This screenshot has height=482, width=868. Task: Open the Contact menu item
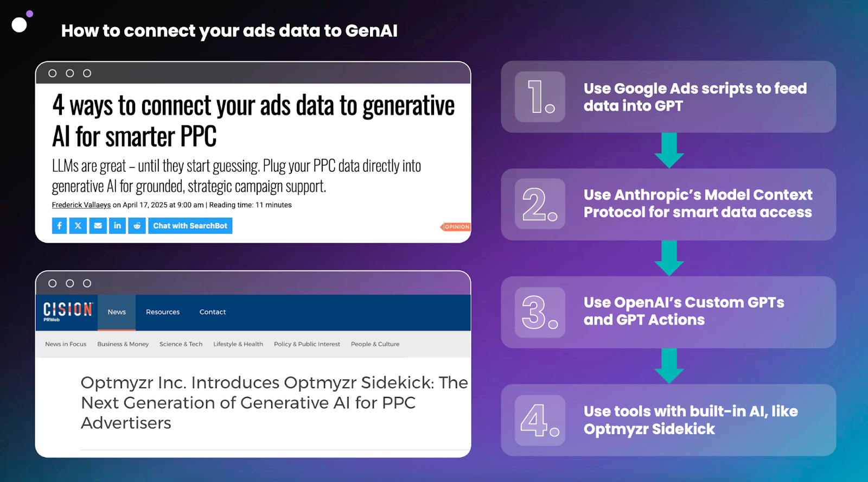[x=213, y=312]
